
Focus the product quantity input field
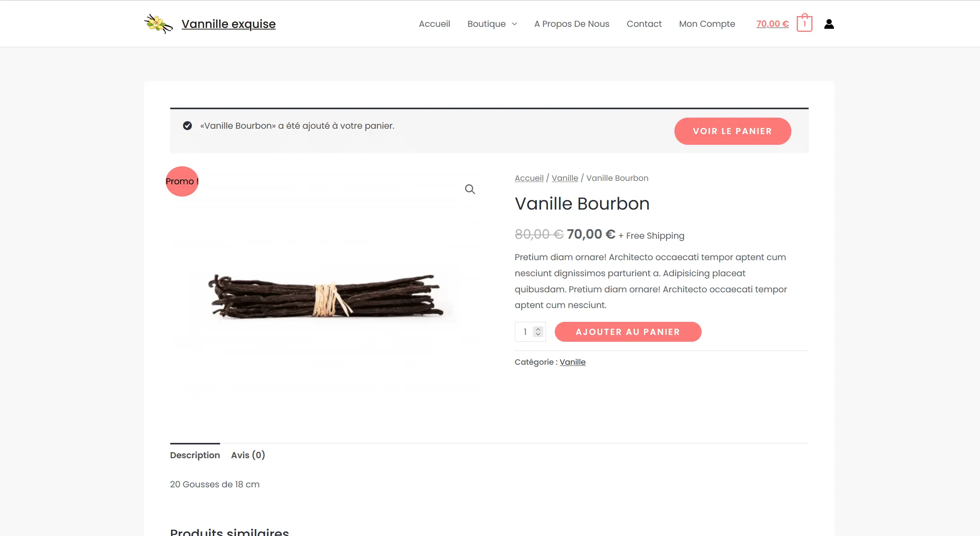click(x=525, y=332)
